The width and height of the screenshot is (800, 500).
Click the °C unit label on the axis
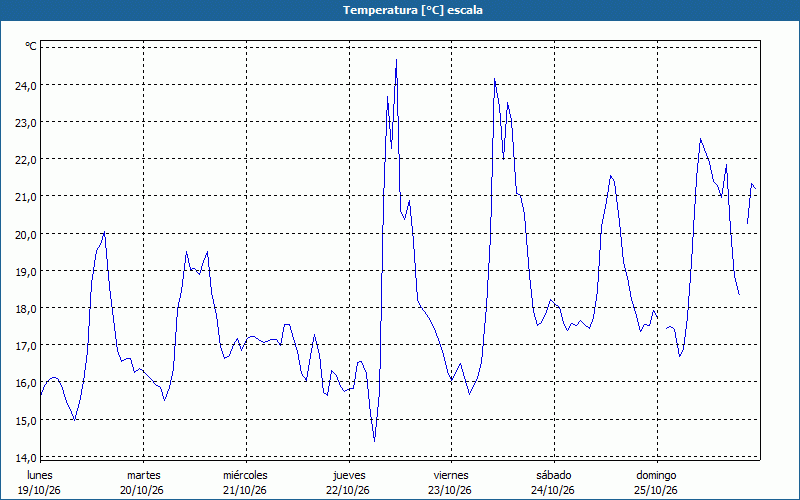31,46
